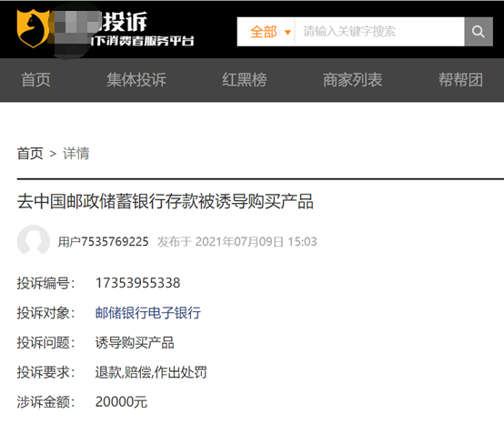Click the 投诉对象 label
The height and width of the screenshot is (424, 504).
[x=46, y=313]
